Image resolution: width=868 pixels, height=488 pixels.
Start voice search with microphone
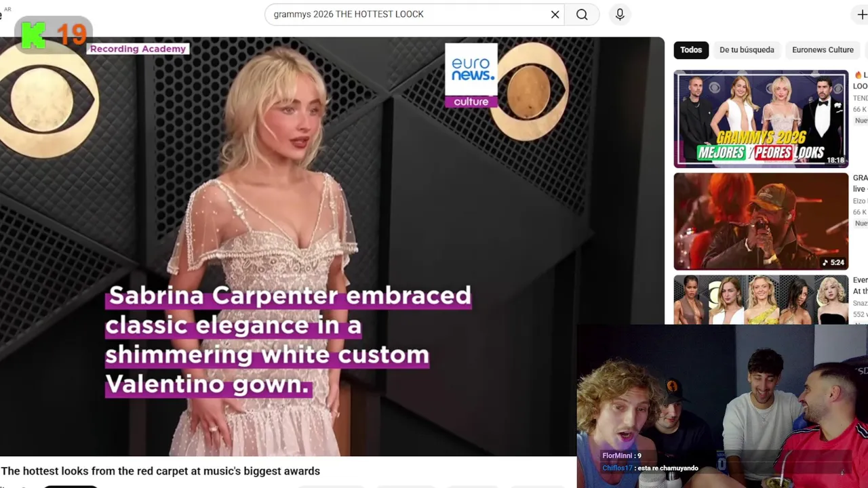click(x=620, y=14)
